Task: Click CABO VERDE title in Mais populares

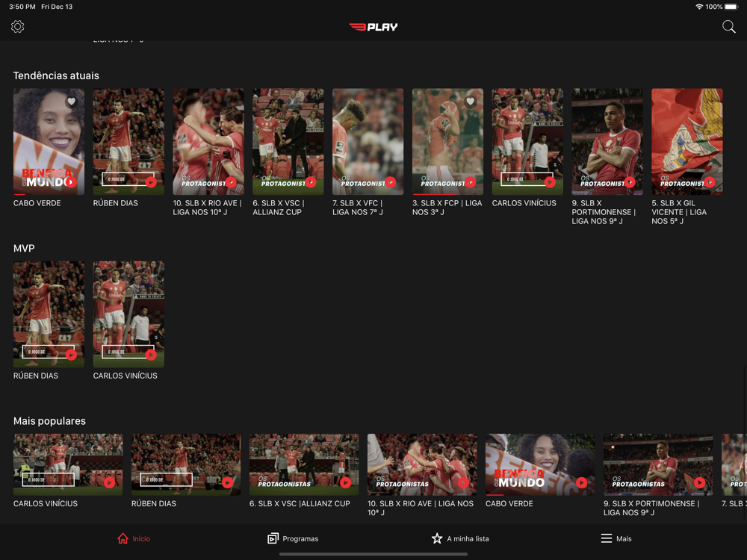Action: tap(509, 504)
